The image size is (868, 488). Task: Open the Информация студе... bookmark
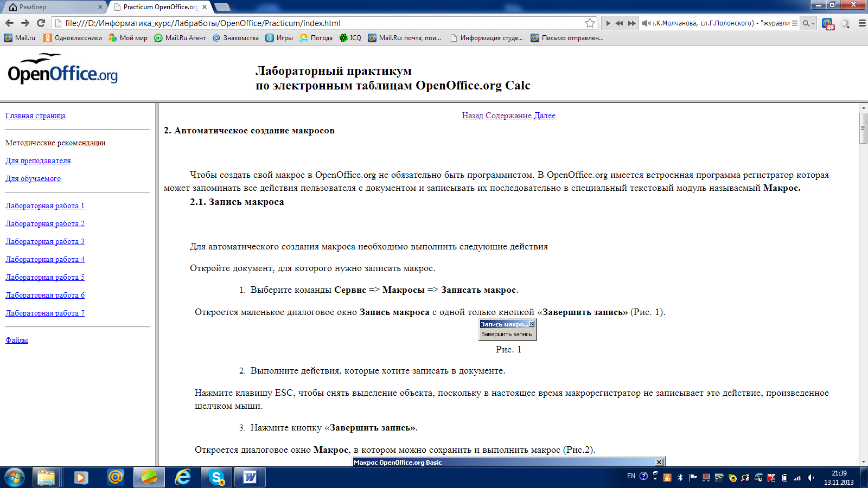tap(487, 38)
